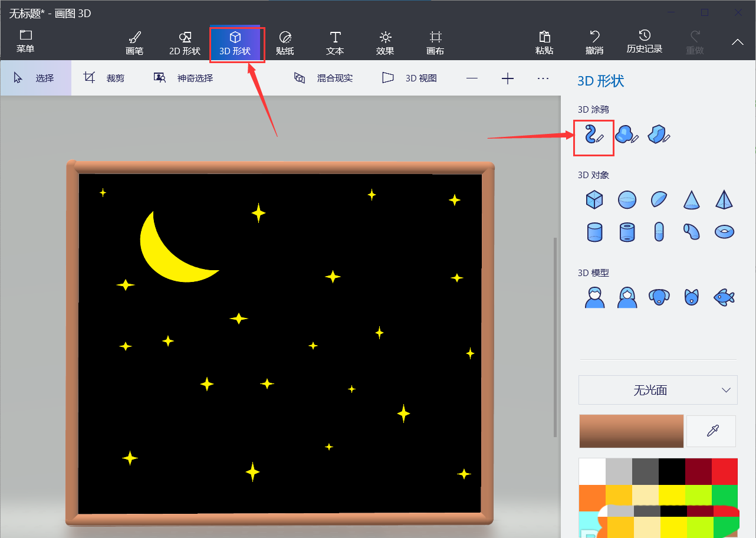This screenshot has height=538, width=756.
Task: Insert the man 3D model
Action: (594, 297)
